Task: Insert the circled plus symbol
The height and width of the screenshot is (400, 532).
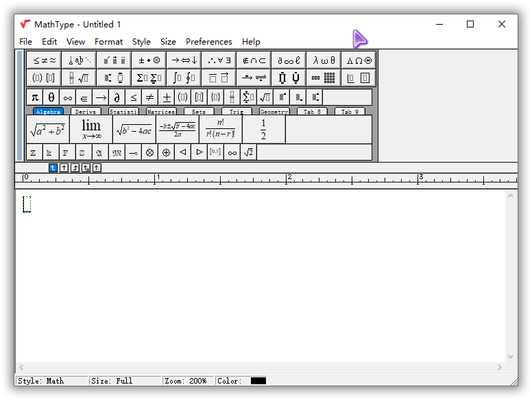Action: click(x=166, y=152)
